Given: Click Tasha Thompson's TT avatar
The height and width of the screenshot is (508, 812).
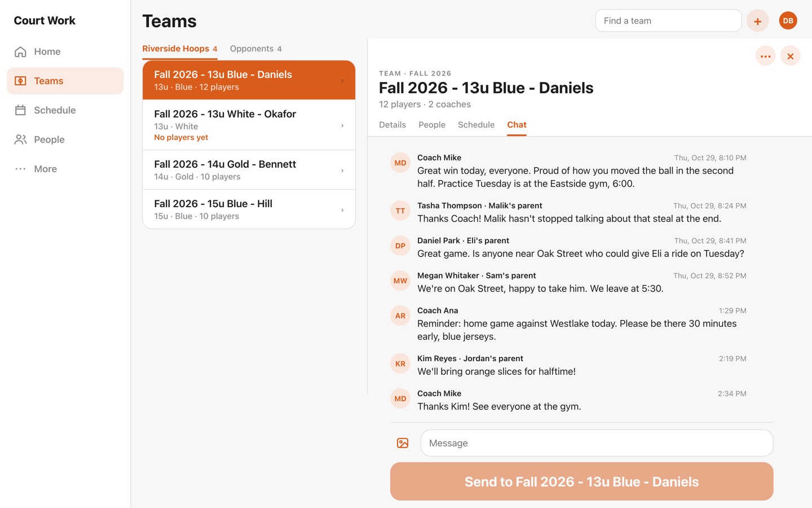Looking at the screenshot, I should (400, 211).
